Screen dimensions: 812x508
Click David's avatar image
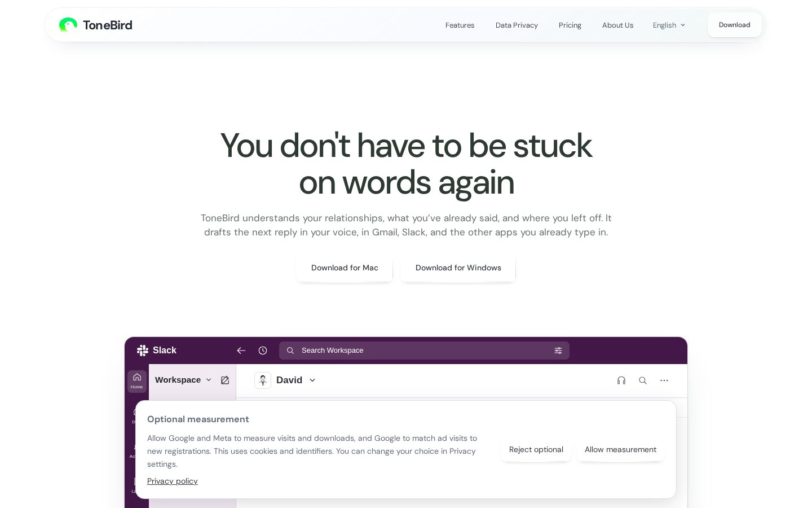click(263, 380)
